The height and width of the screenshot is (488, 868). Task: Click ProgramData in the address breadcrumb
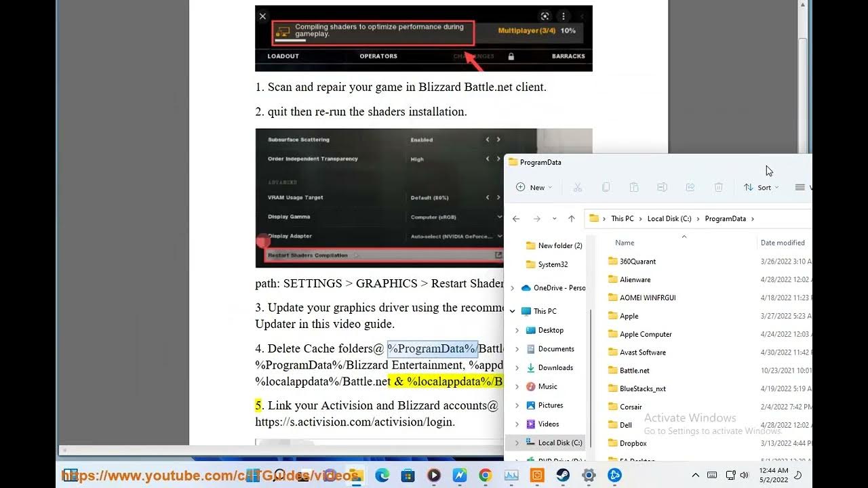coord(725,219)
